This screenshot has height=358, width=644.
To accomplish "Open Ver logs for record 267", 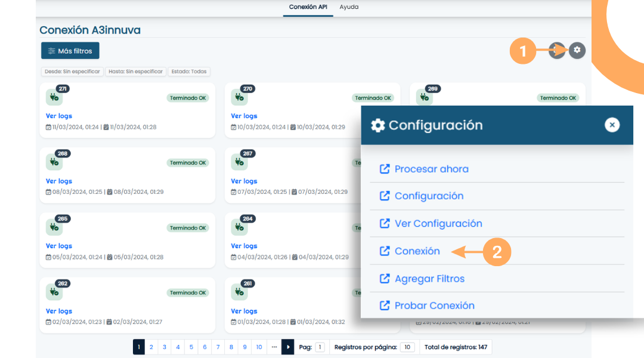I will (244, 181).
